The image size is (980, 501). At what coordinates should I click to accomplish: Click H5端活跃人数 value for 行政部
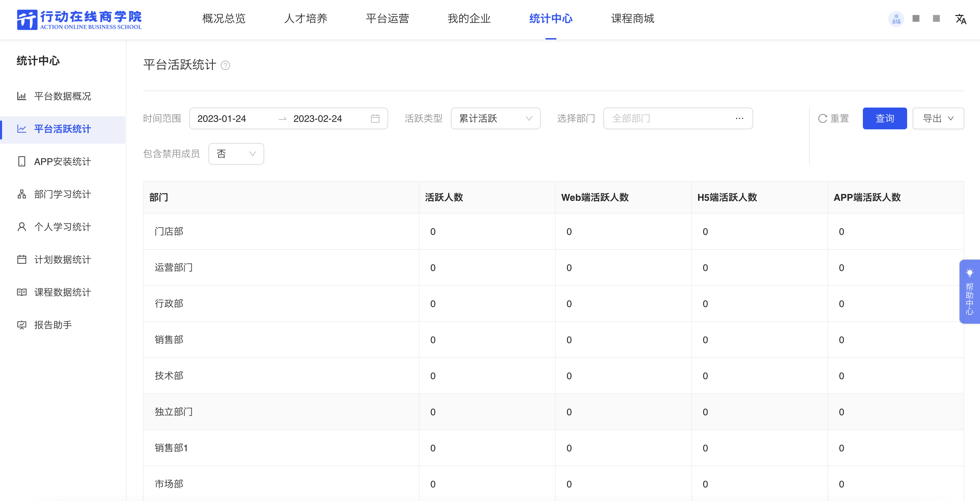(x=705, y=304)
